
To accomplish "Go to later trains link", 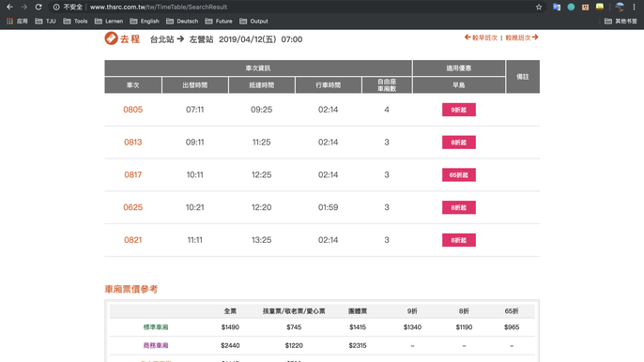I will coord(522,38).
